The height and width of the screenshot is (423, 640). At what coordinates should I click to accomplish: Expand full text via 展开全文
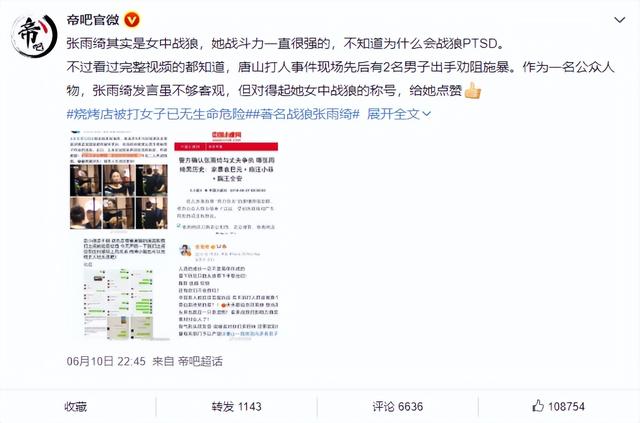(393, 114)
